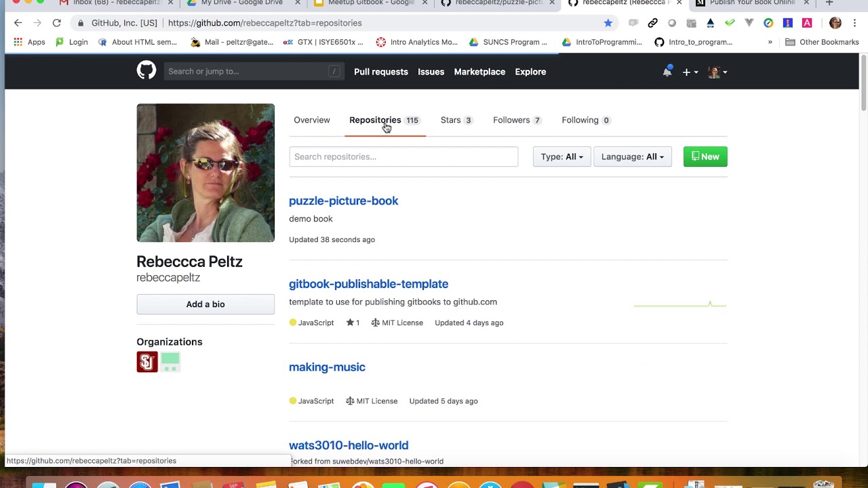Open the Intro_to_program... GitHub bookmark
868x488 pixels.
(693, 42)
